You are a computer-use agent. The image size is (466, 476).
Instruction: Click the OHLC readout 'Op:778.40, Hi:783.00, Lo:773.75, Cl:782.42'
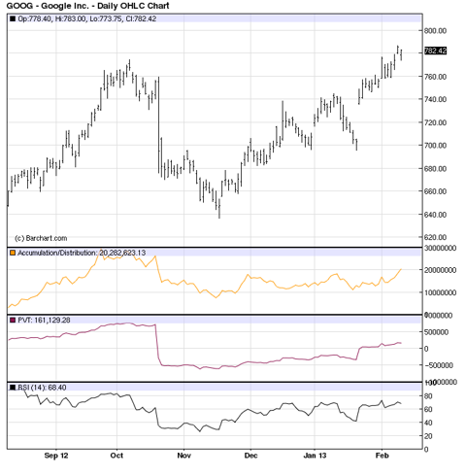pos(87,19)
